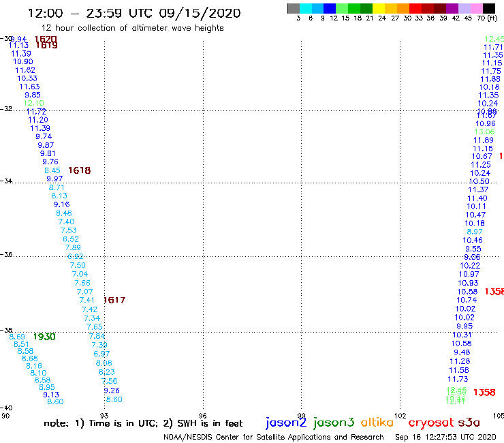504x443 pixels.
Task: Click the gray swatch in the color scale
Action: tap(294, 8)
